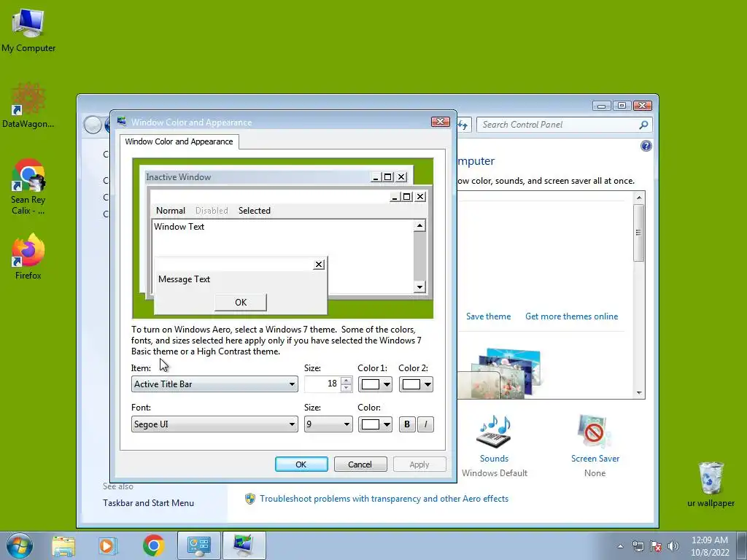Decrease the item Size spinner value
The height and width of the screenshot is (560, 747).
[347, 388]
